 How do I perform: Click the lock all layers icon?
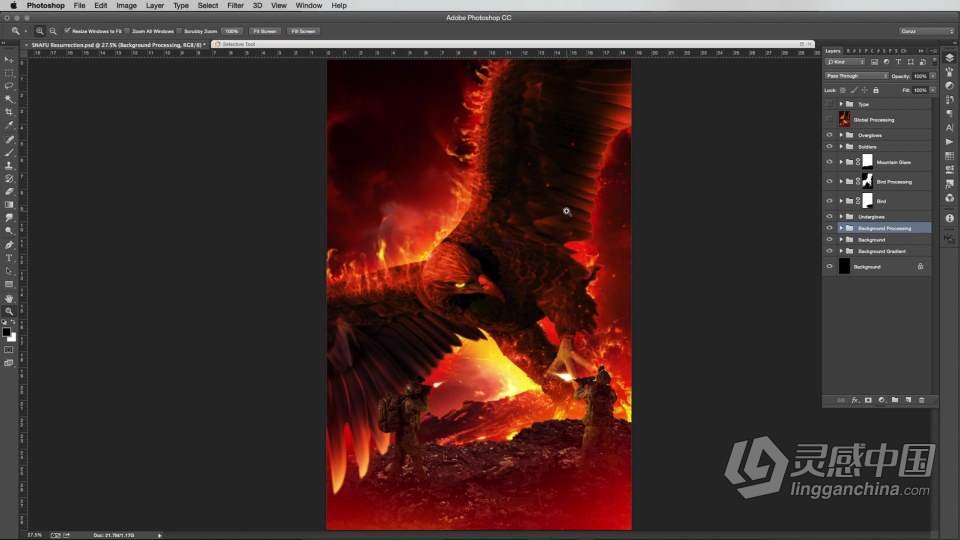point(876,90)
